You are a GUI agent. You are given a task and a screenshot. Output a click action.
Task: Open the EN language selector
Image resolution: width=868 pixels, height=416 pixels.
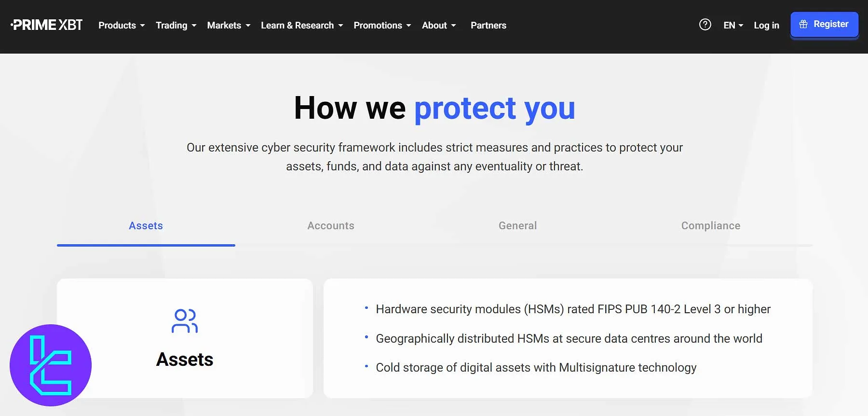click(x=732, y=25)
